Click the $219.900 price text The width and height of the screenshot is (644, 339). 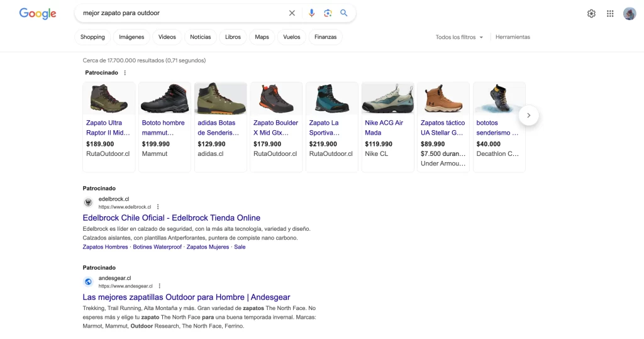pos(323,144)
